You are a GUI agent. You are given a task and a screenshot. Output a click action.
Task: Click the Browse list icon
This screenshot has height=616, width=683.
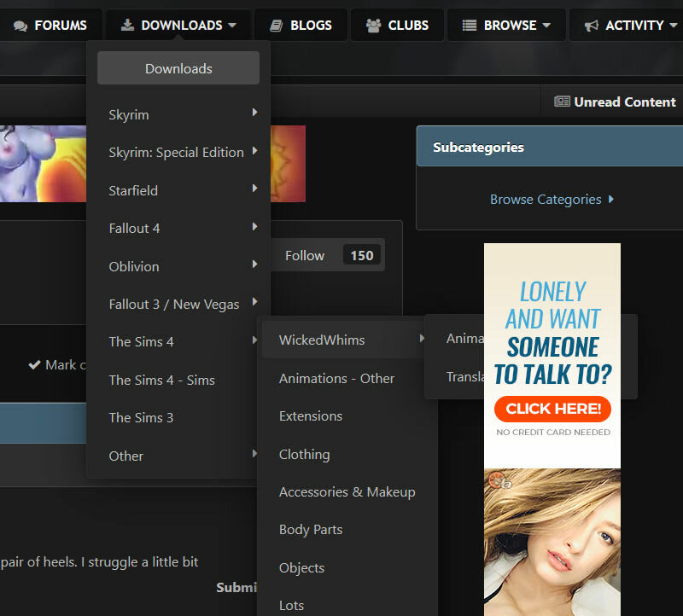(x=469, y=26)
